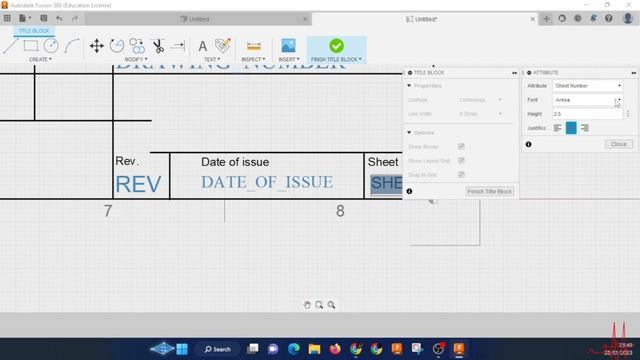Open the notifications bell icon
The image size is (640, 360).
point(593,18)
